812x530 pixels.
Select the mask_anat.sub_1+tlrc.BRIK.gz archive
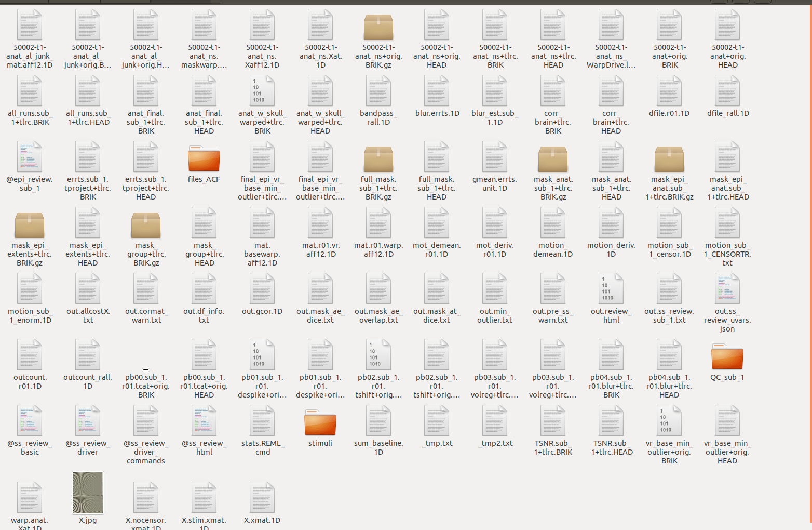(553, 158)
